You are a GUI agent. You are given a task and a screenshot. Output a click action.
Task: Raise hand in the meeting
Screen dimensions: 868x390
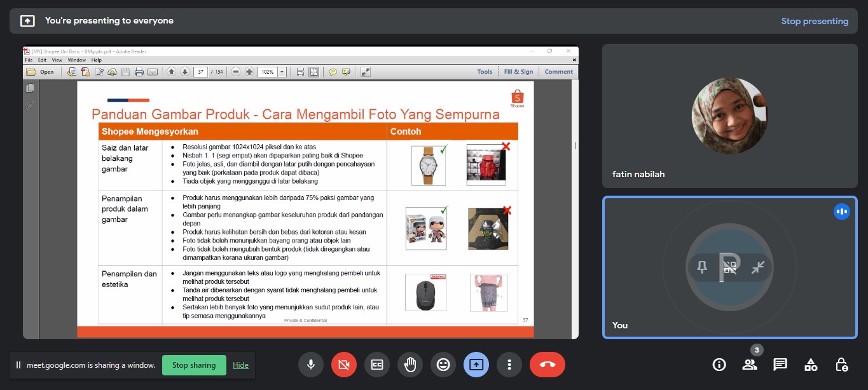pyautogui.click(x=410, y=365)
